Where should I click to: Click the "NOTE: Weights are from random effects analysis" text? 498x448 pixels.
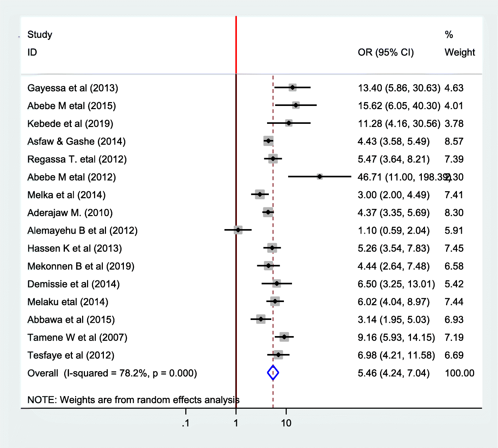(133, 400)
